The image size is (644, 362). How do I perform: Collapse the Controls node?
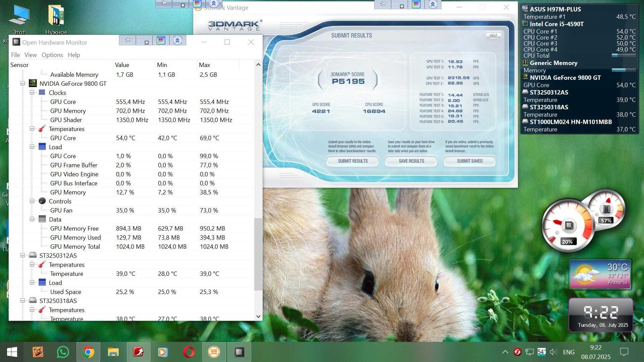pyautogui.click(x=32, y=201)
